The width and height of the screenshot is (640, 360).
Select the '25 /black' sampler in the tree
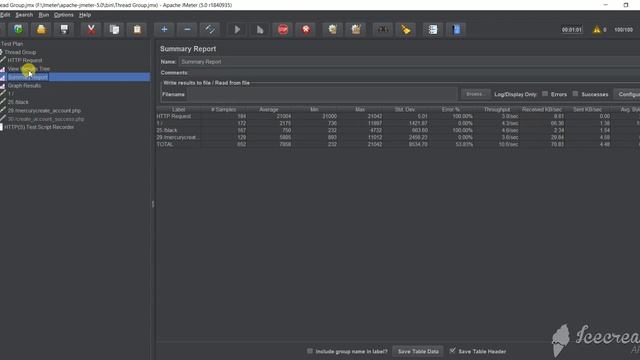click(18, 102)
